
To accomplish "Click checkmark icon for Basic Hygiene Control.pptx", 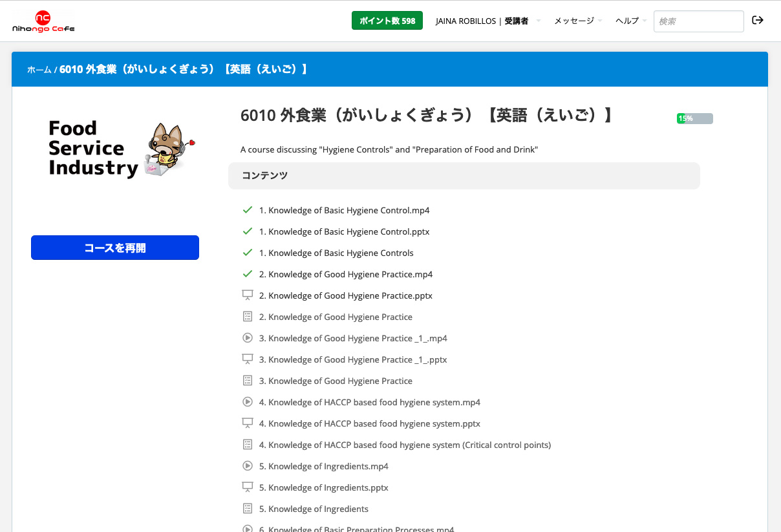I will 247,231.
